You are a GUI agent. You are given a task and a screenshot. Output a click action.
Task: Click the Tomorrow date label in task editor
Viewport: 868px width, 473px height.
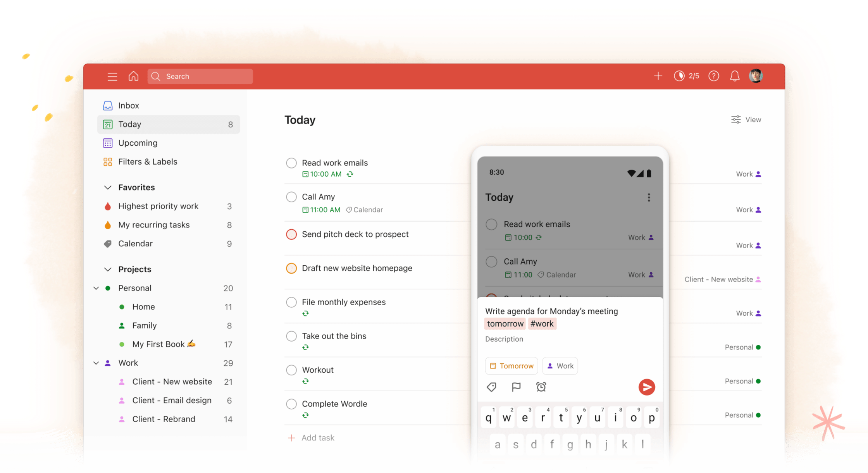tap(511, 365)
